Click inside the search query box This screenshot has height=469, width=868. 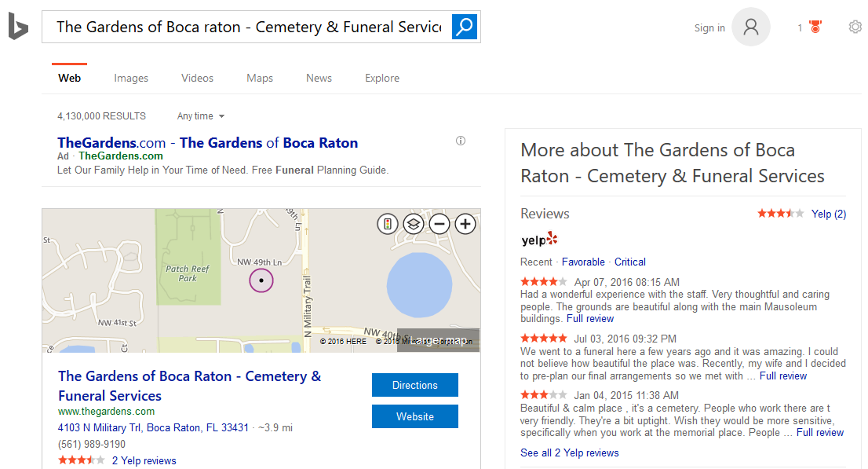247,27
